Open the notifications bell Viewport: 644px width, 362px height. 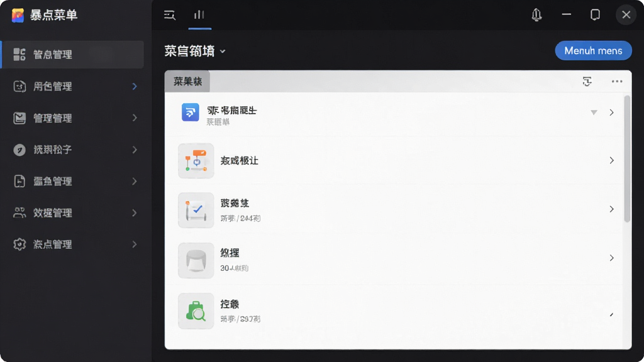(x=536, y=15)
